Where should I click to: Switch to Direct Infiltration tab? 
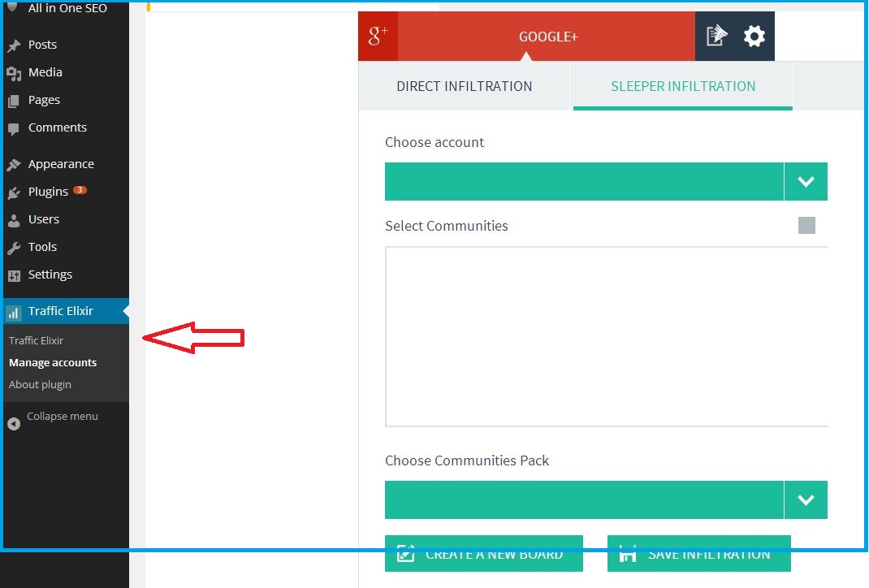pyautogui.click(x=465, y=86)
